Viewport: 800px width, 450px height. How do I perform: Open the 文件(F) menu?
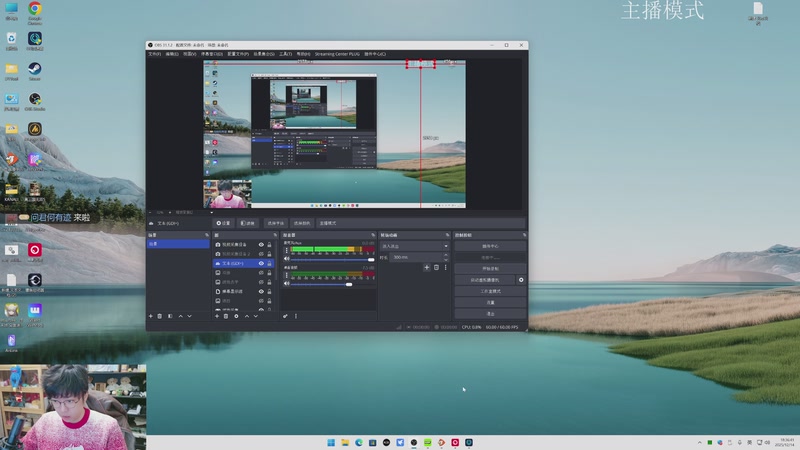tap(155, 54)
